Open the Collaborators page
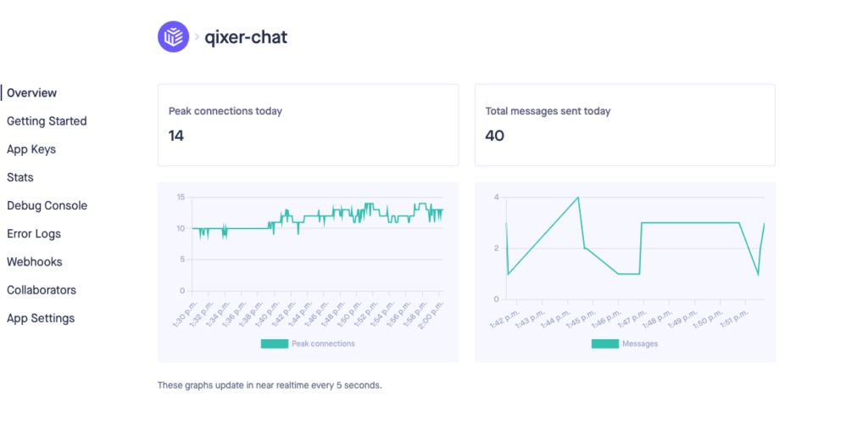This screenshot has height=425, width=868. pyautogui.click(x=42, y=290)
